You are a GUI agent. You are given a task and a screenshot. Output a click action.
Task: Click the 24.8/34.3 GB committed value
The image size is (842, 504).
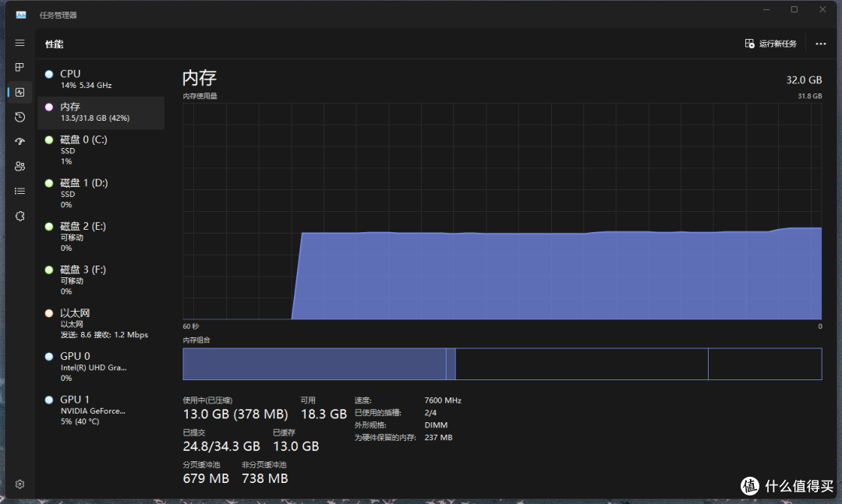(x=221, y=446)
